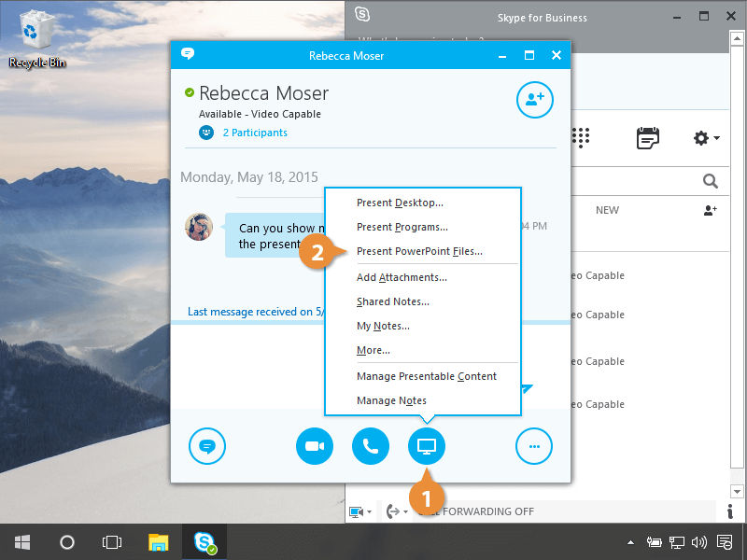The image size is (747, 560).
Task: Click the video call camera button
Action: (315, 446)
